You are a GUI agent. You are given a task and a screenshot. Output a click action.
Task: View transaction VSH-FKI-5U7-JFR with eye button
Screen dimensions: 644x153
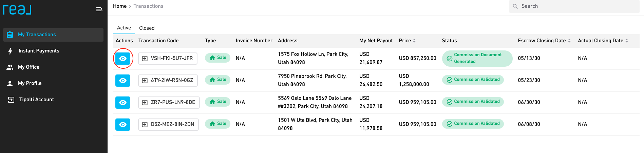click(x=123, y=59)
